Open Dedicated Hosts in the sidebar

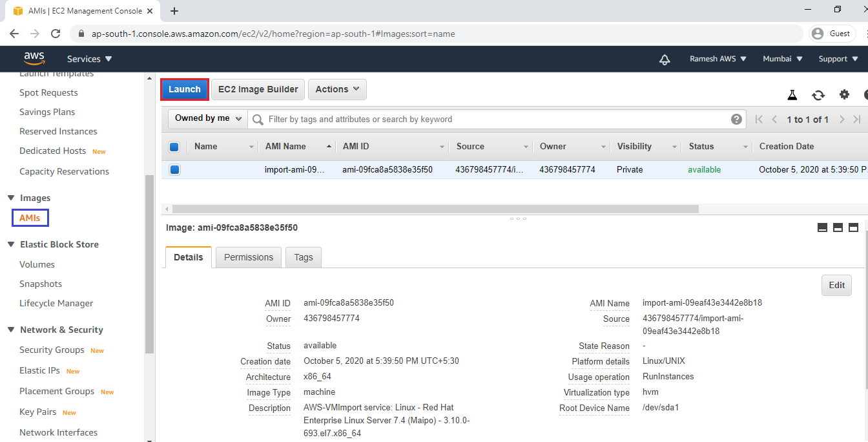point(52,151)
